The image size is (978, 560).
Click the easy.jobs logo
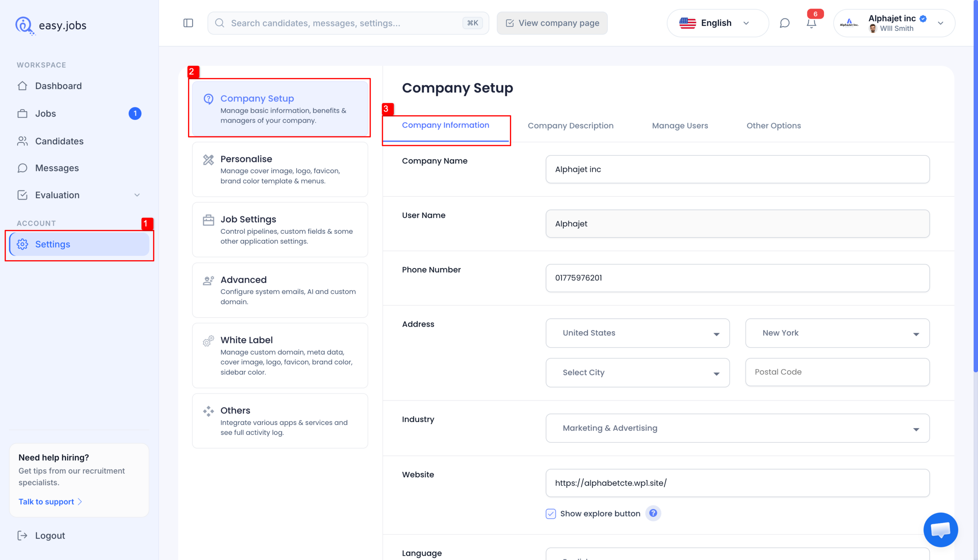coord(51,25)
